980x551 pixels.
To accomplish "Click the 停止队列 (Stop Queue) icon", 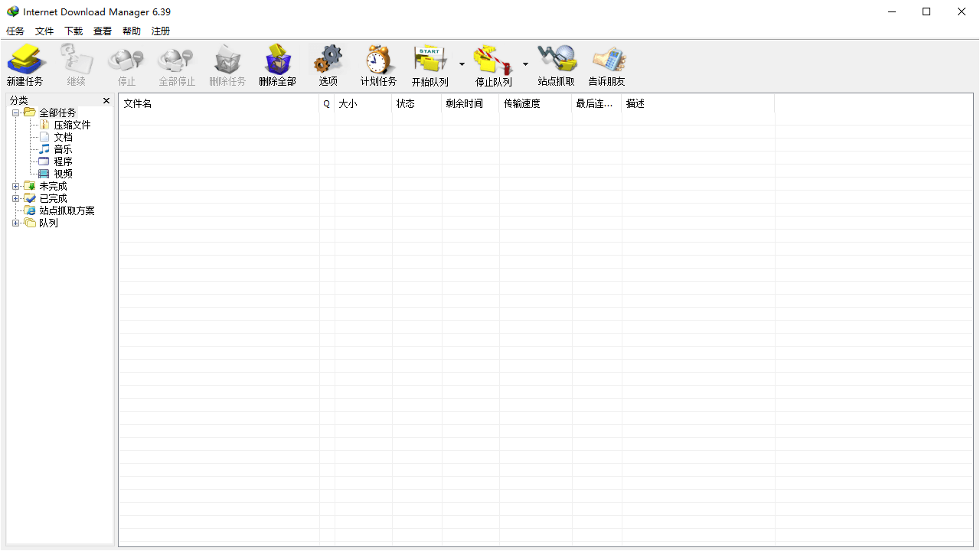I will [493, 60].
